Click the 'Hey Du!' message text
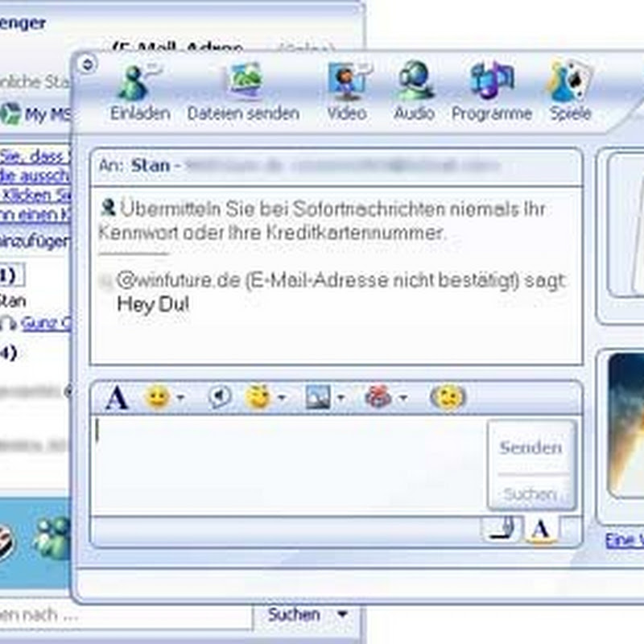The width and height of the screenshot is (644, 644). (x=153, y=304)
